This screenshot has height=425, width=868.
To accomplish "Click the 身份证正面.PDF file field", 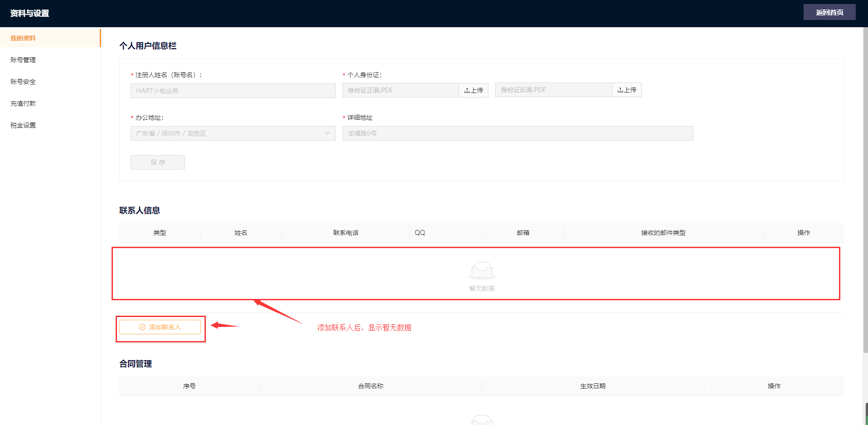I will coord(400,90).
